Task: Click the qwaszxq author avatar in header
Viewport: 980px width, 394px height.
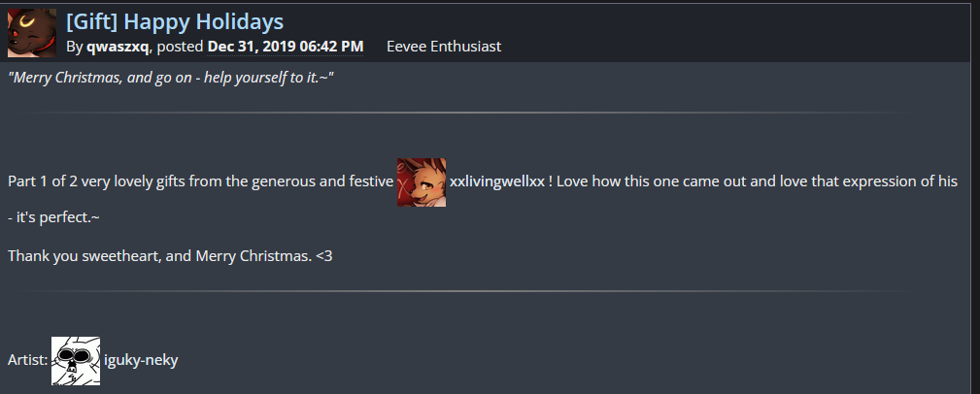Action: pos(32,33)
